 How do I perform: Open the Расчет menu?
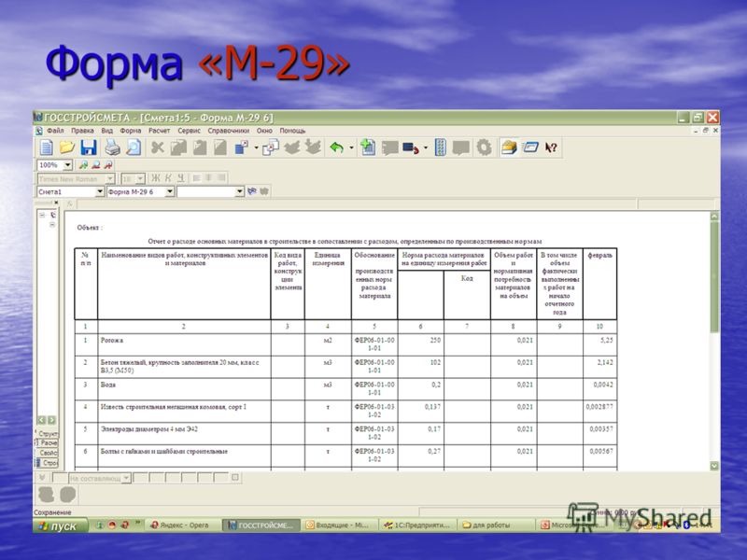(x=159, y=131)
